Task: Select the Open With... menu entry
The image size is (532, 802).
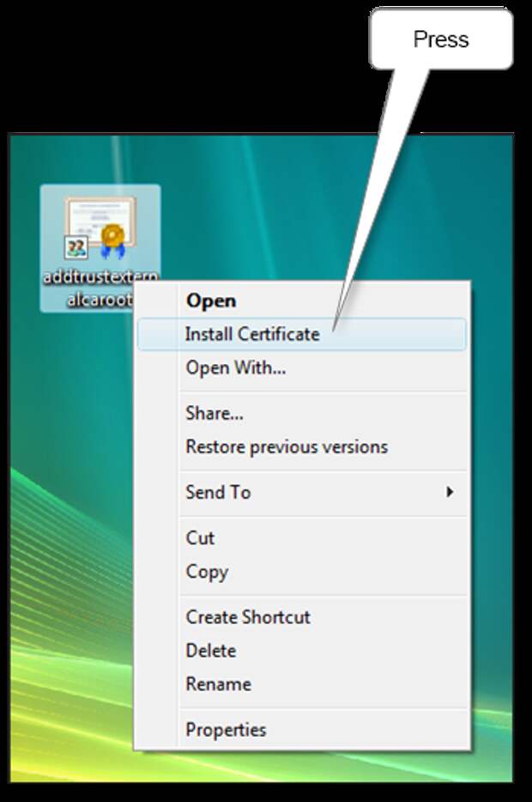Action: 302,368
